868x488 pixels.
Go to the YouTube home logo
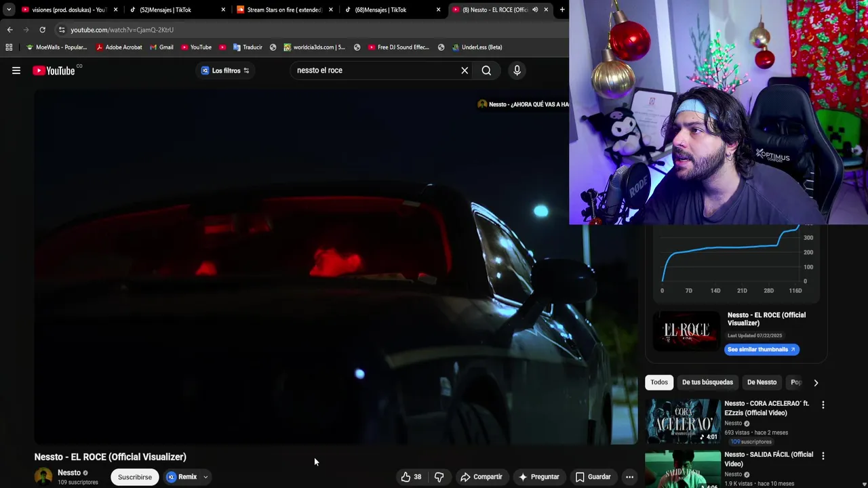click(x=54, y=70)
